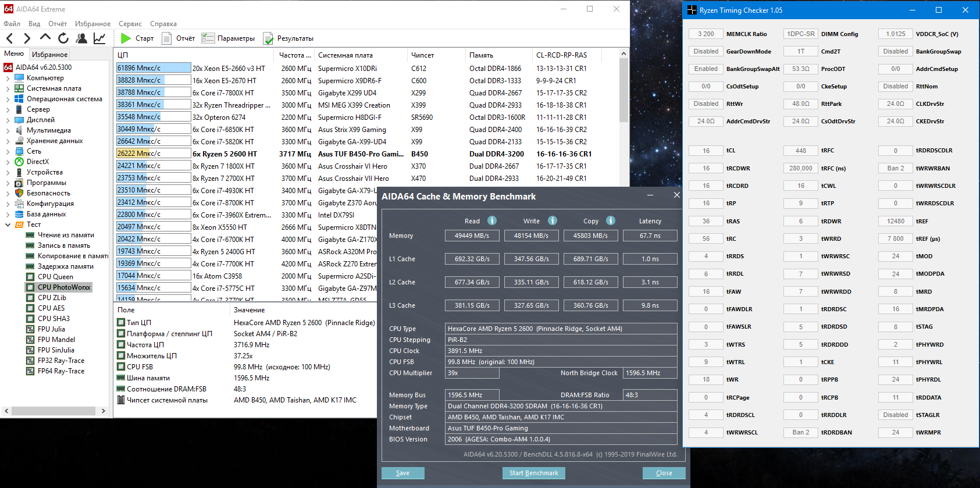Expand the Конфигурация tree node

point(8,204)
